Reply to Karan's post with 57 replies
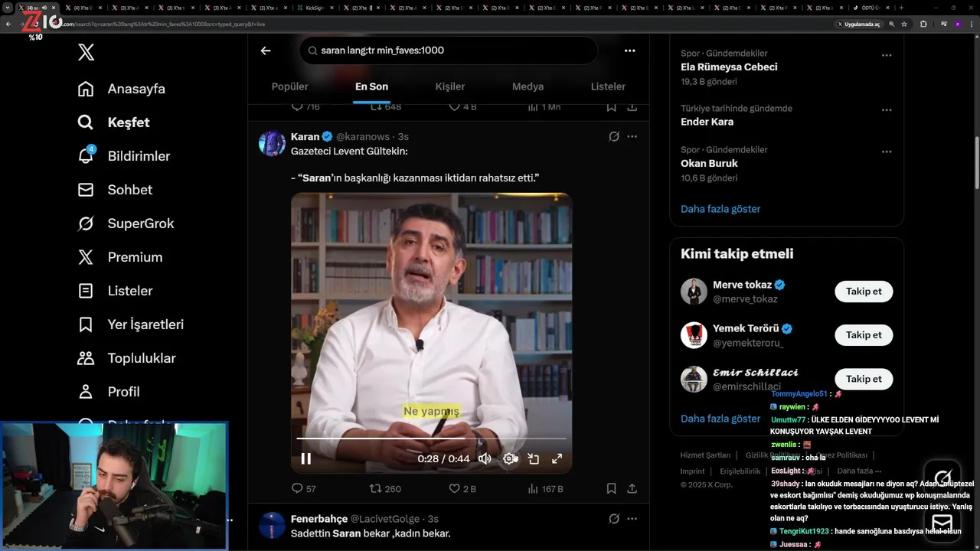This screenshot has height=551, width=980. point(304,488)
